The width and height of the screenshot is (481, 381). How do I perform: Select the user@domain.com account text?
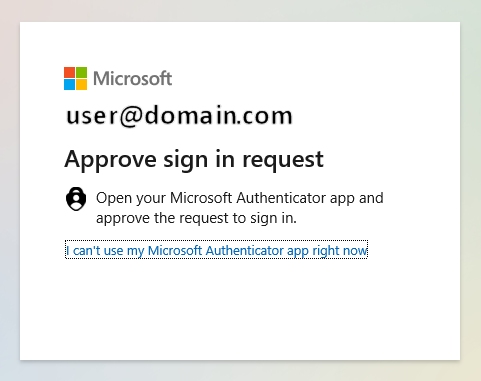pyautogui.click(x=179, y=116)
